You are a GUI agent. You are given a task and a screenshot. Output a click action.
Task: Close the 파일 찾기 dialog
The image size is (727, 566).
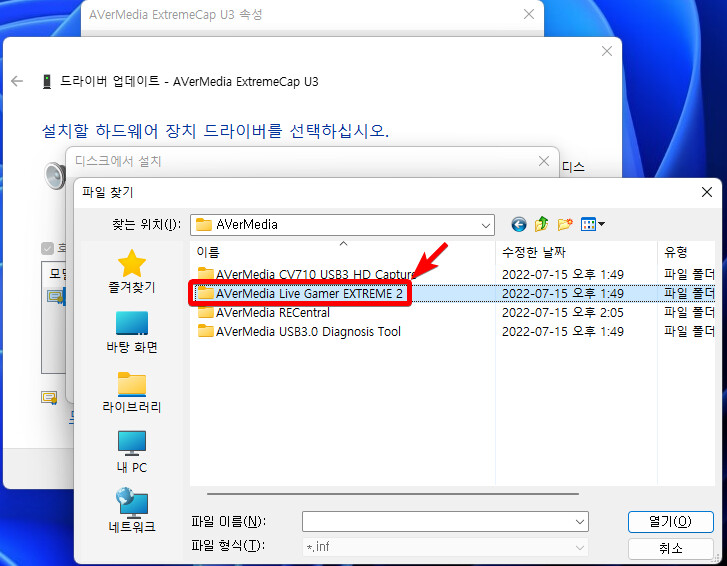[707, 192]
